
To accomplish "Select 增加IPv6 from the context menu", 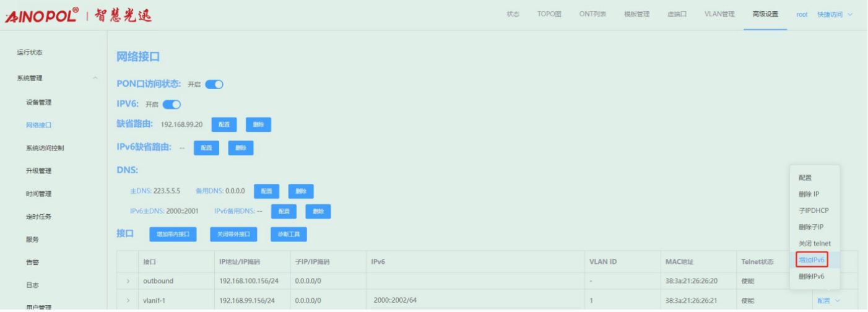I will 812,260.
